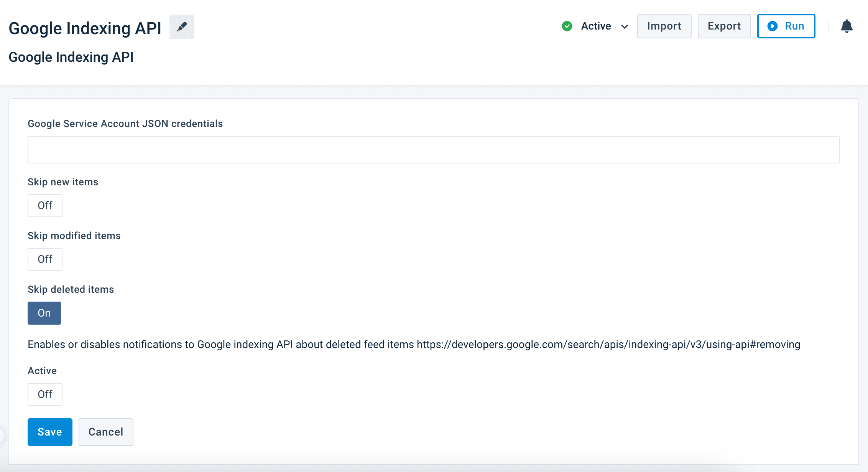Save the settings form
The height and width of the screenshot is (472, 868).
click(50, 432)
